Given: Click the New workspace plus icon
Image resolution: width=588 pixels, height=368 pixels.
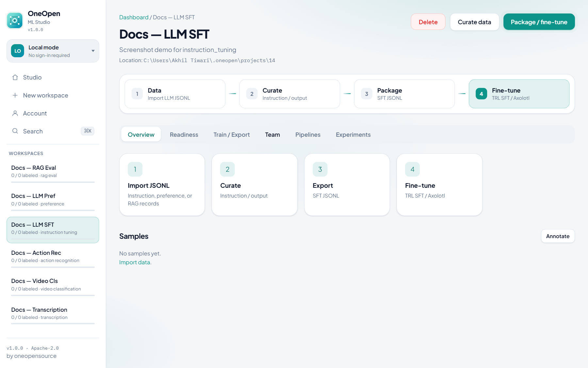Looking at the screenshot, I should point(15,96).
